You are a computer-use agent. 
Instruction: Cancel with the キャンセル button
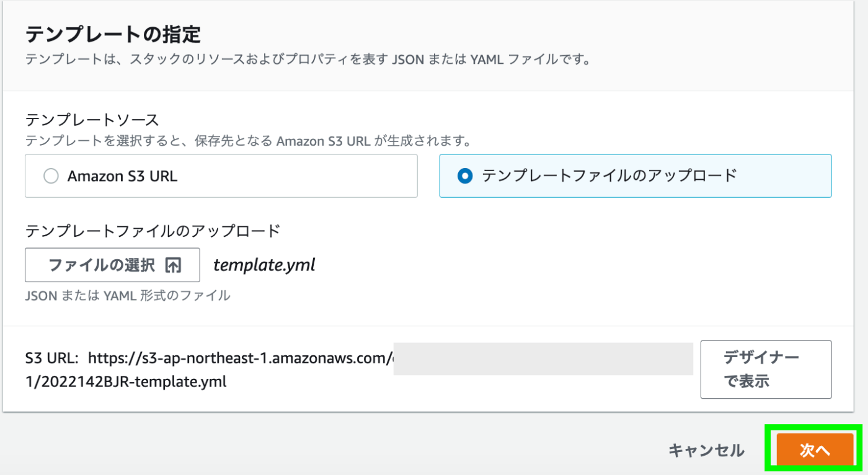coord(706,451)
